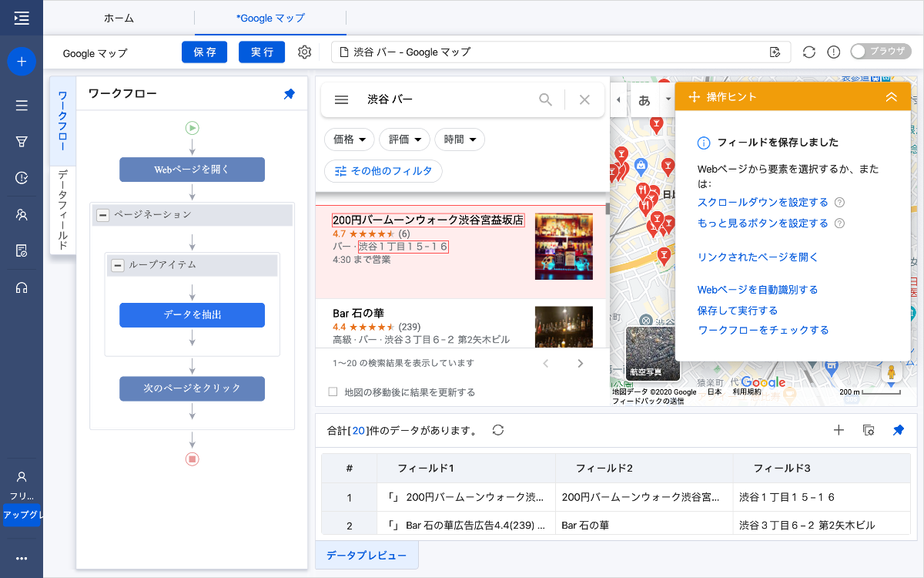The height and width of the screenshot is (578, 924).
Task: Click 保存して実行する link
Action: [738, 311]
